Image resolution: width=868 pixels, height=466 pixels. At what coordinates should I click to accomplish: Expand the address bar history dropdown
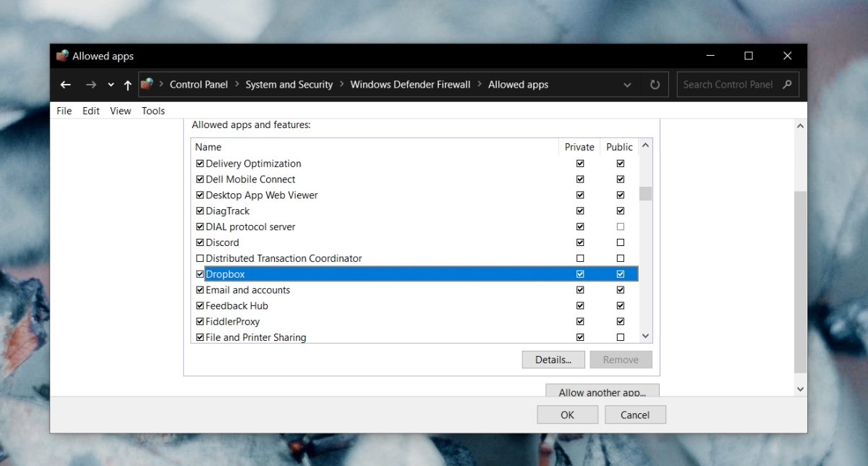click(627, 85)
